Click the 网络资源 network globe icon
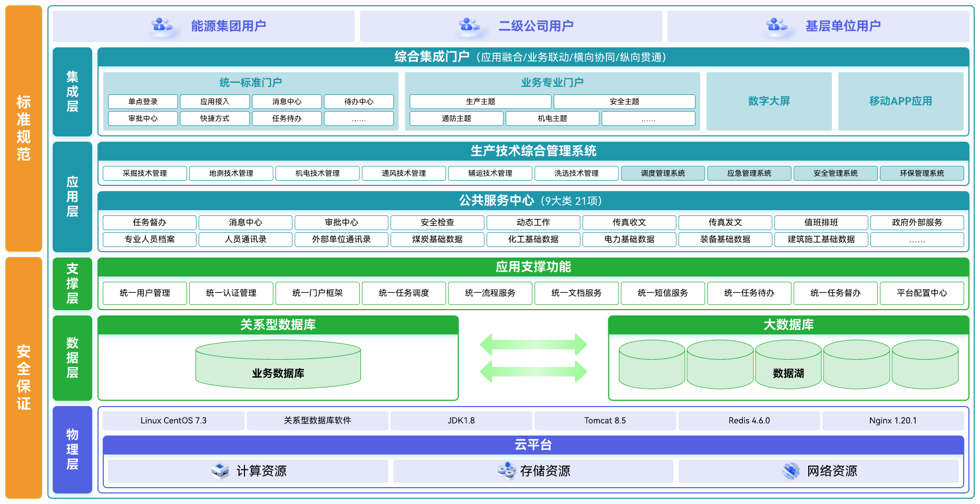The height and width of the screenshot is (504, 980). (x=791, y=470)
